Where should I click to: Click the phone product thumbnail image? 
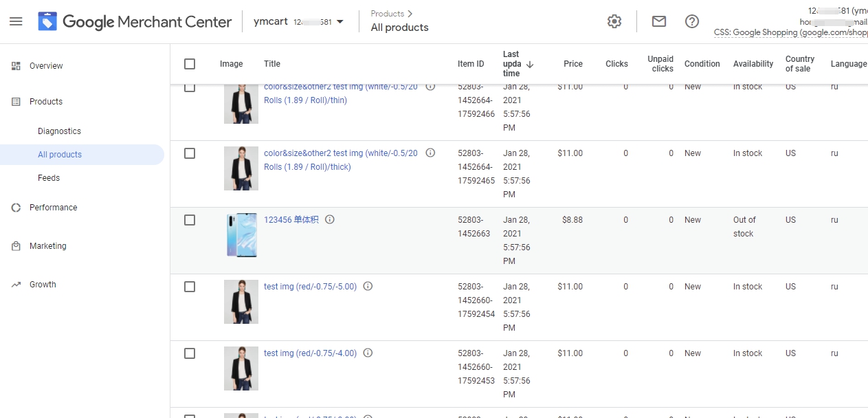click(241, 235)
